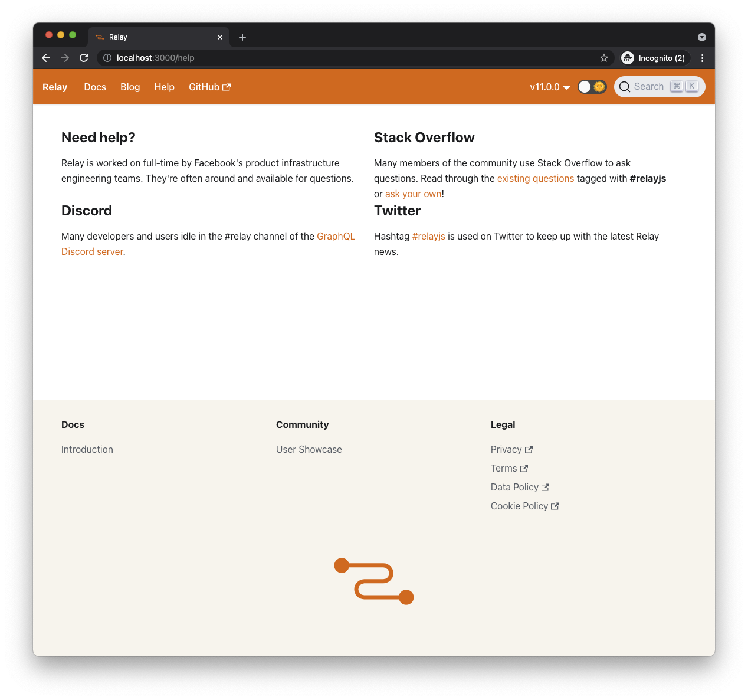
Task: Follow the ask your own link
Action: tap(413, 194)
